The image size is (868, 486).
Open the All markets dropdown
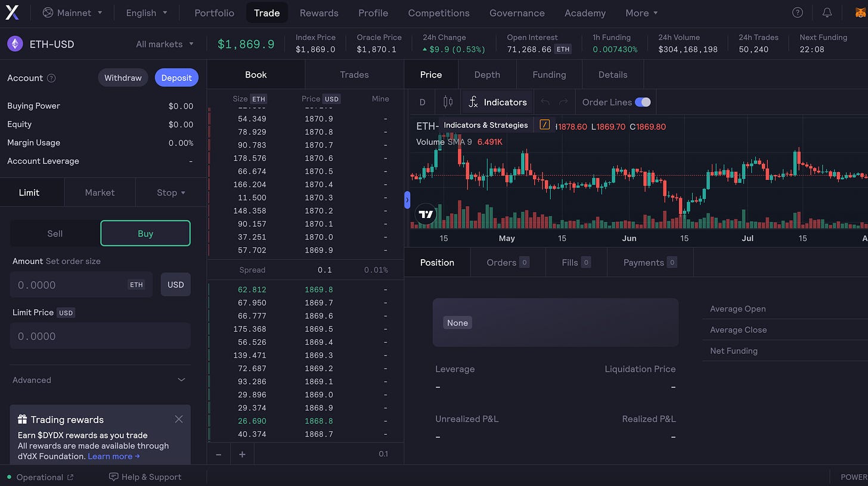(165, 44)
